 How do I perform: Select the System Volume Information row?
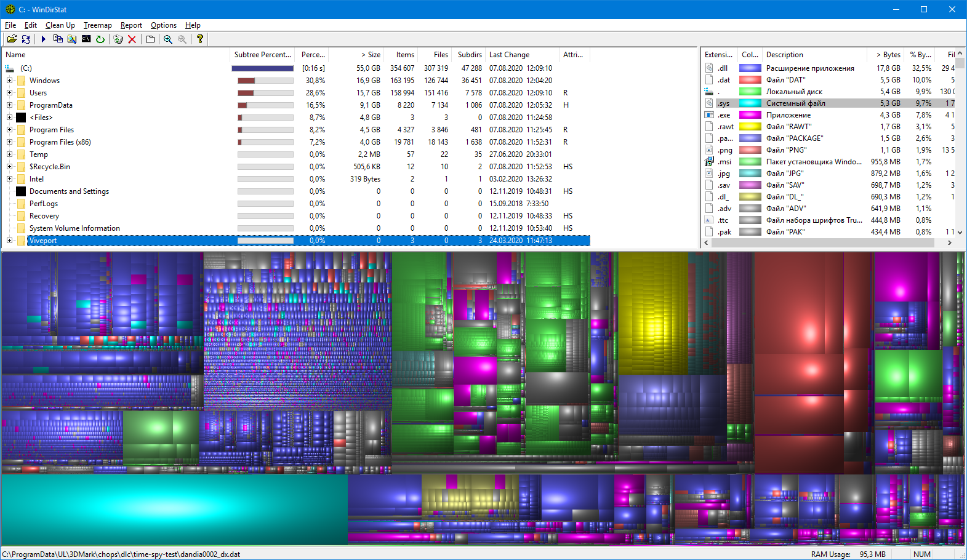click(x=297, y=228)
